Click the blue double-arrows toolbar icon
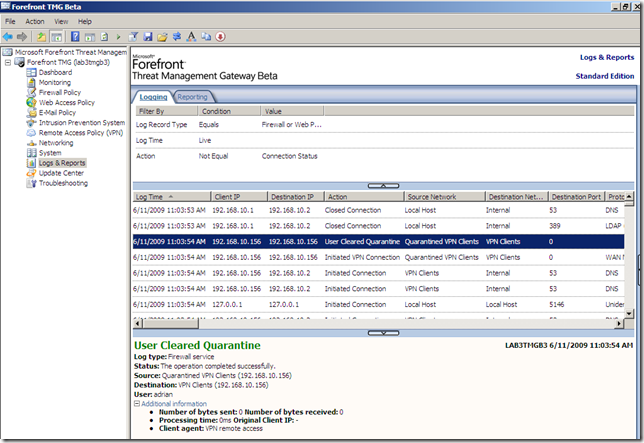The width and height of the screenshot is (644, 443). coord(177,37)
